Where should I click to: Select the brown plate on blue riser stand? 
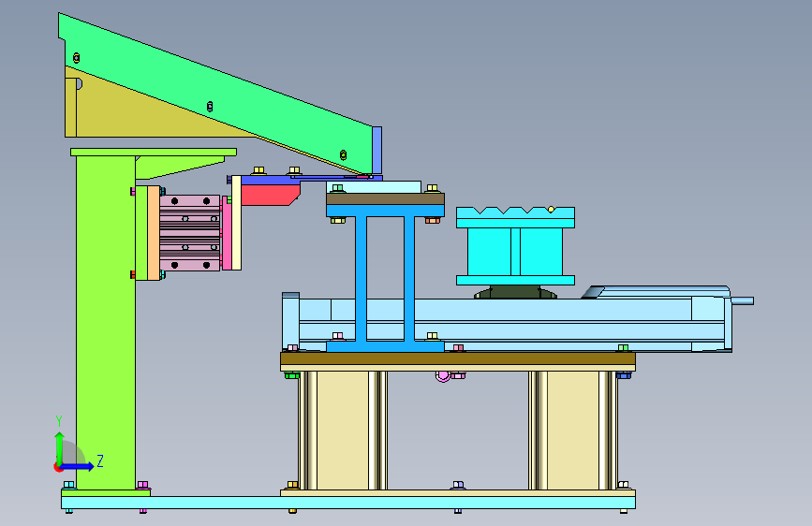pyautogui.click(x=385, y=198)
